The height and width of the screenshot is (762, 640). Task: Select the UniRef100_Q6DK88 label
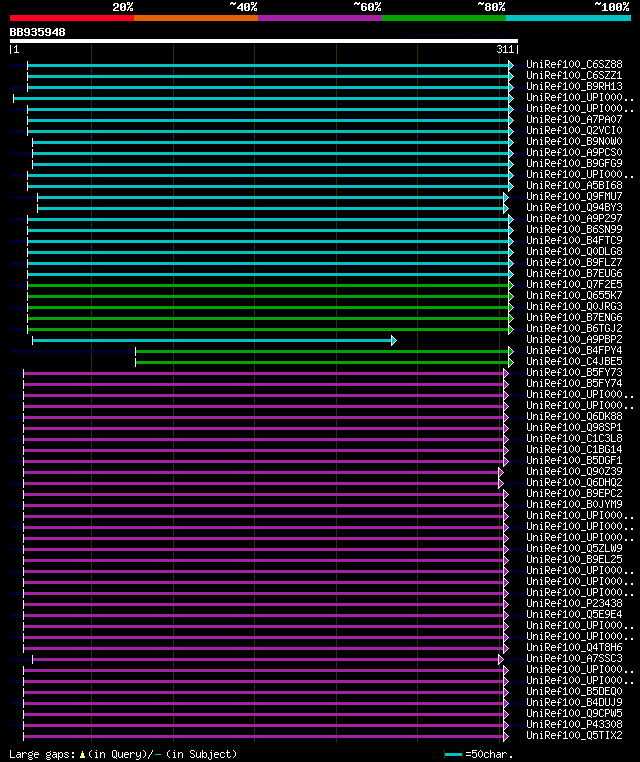coord(574,416)
